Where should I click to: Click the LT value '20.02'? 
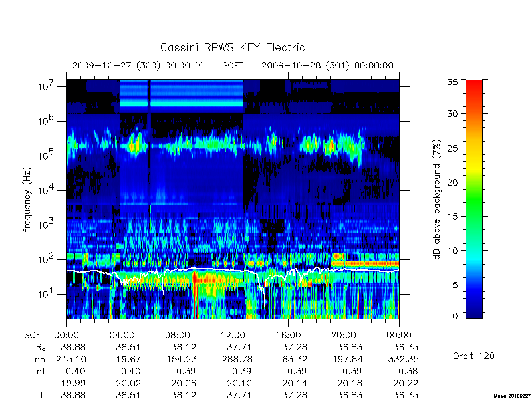[x=128, y=383]
